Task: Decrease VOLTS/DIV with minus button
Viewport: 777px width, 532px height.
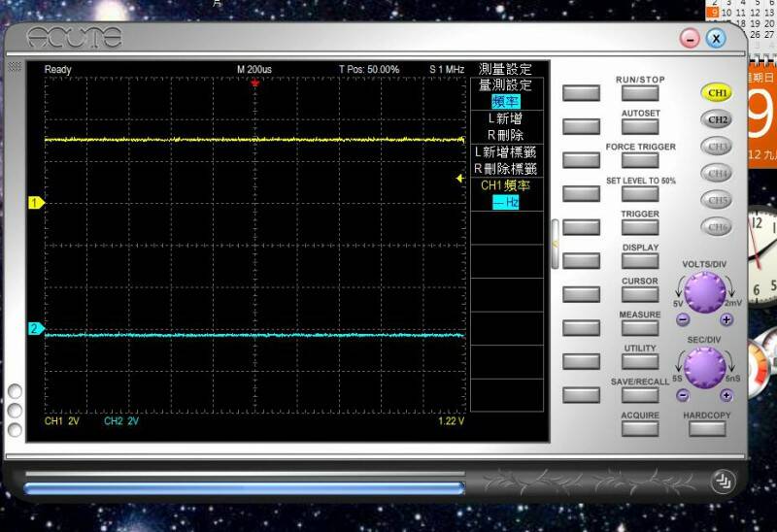Action: coord(683,319)
